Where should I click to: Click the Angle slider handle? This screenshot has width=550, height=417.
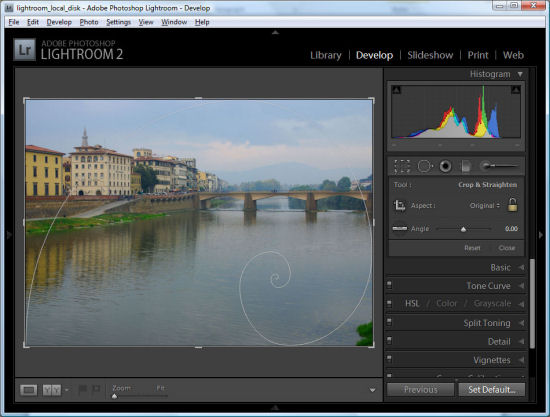463,229
